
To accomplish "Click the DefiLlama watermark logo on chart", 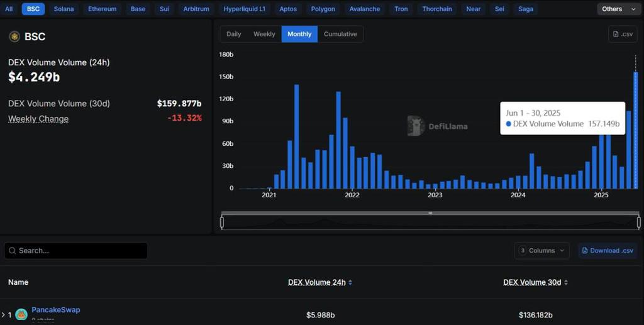I will point(416,126).
